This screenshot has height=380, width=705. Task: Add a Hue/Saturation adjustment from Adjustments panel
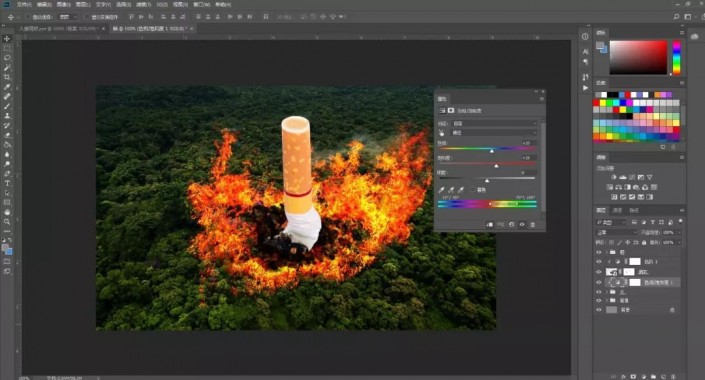point(610,187)
